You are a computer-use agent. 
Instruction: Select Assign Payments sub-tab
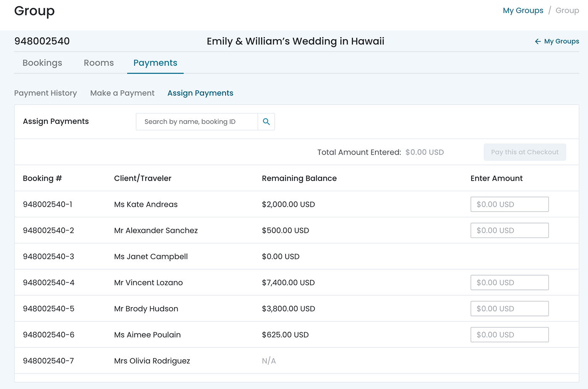click(200, 93)
